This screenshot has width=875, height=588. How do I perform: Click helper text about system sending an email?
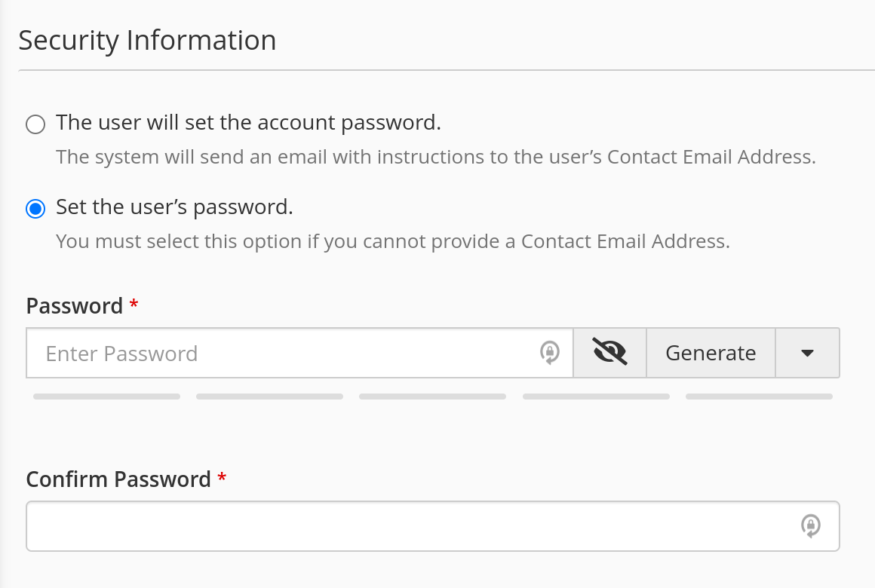(x=436, y=158)
